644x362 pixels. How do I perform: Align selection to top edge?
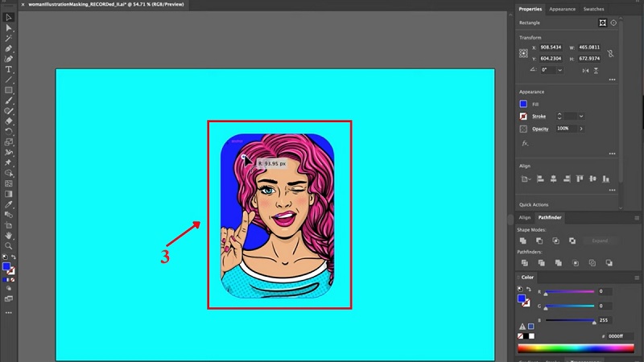580,179
